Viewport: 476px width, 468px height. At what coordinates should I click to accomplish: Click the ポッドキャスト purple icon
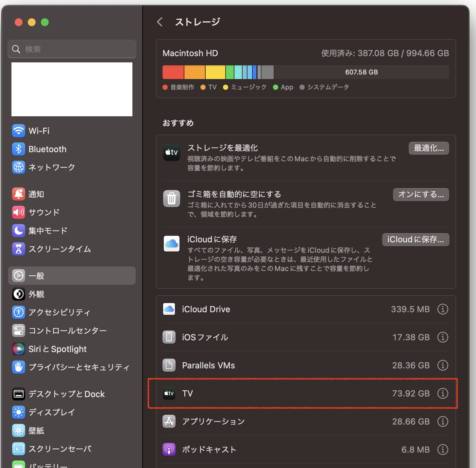pos(169,449)
